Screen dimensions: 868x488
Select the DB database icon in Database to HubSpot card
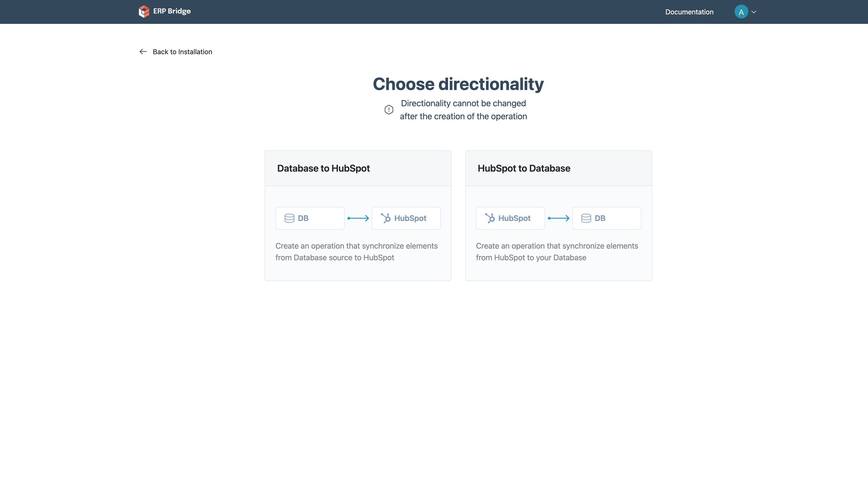289,218
